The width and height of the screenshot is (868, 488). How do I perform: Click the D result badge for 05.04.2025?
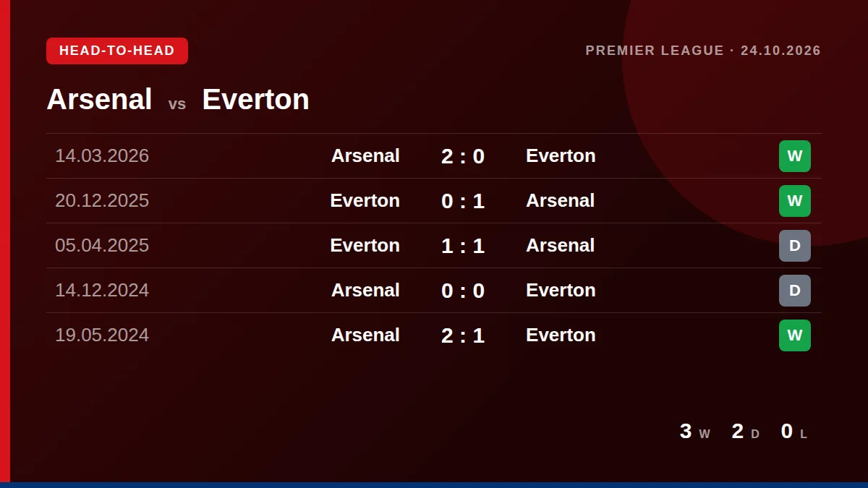[794, 246]
